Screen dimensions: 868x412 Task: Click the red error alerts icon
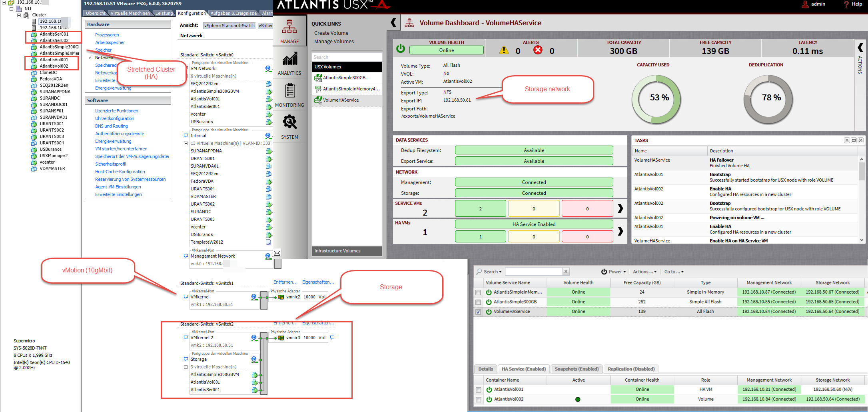(x=538, y=50)
